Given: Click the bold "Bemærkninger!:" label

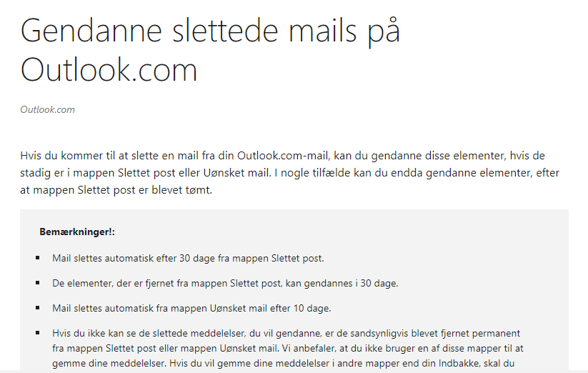Looking at the screenshot, I should [77, 232].
